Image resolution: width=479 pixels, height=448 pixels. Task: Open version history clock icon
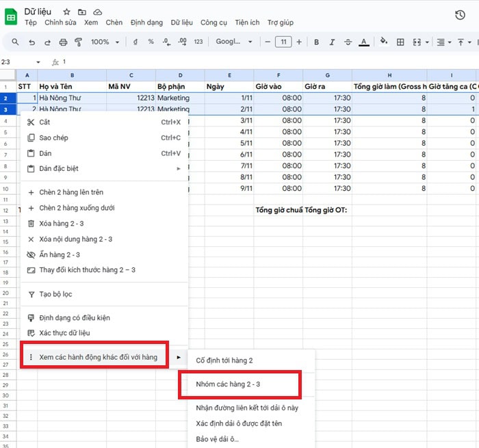[x=460, y=15]
